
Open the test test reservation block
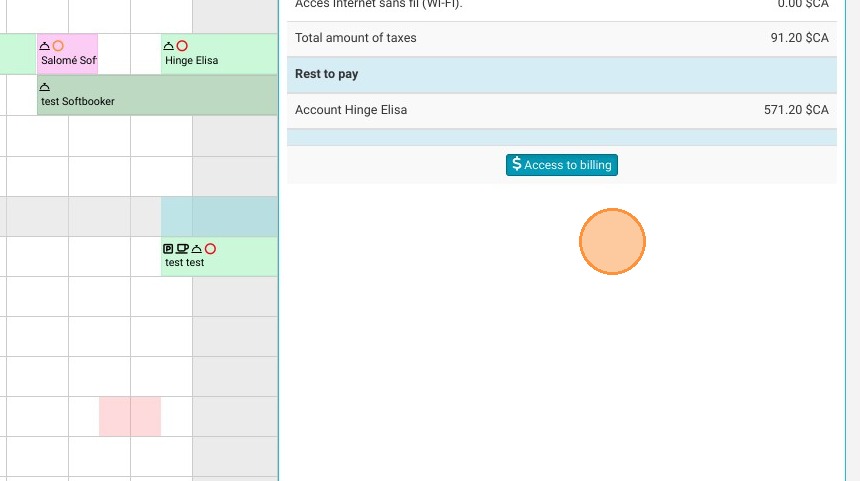point(219,256)
